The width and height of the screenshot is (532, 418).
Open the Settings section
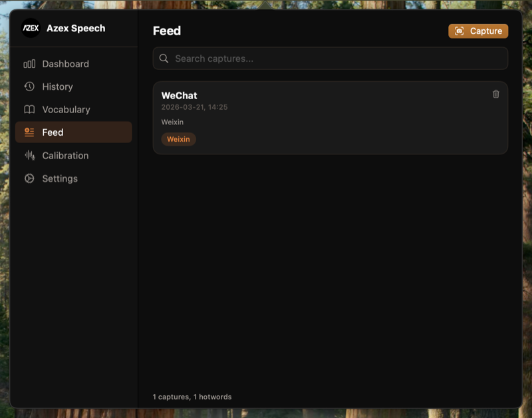[x=74, y=178]
